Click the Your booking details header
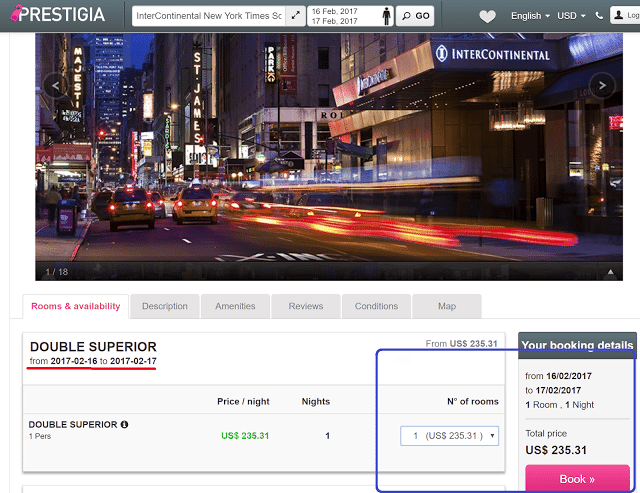Image resolution: width=640 pixels, height=493 pixels. click(x=577, y=345)
